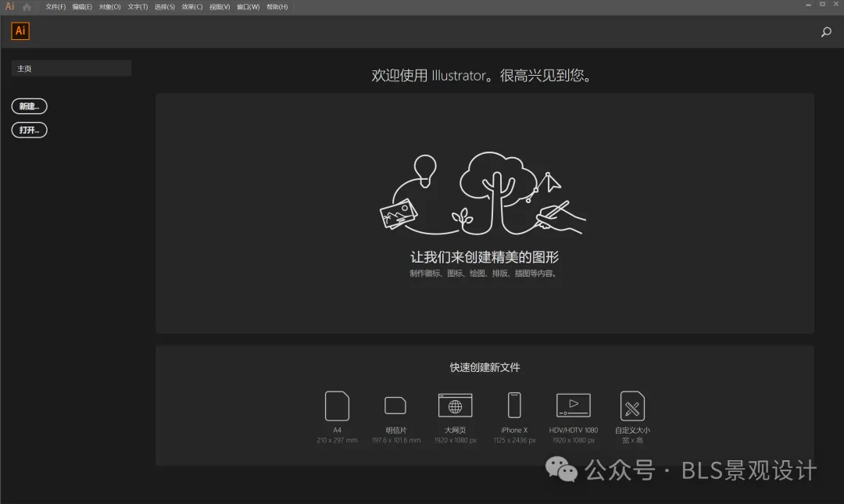Image resolution: width=844 pixels, height=504 pixels.
Task: Click the orange Ai logo icon
Action: [20, 30]
